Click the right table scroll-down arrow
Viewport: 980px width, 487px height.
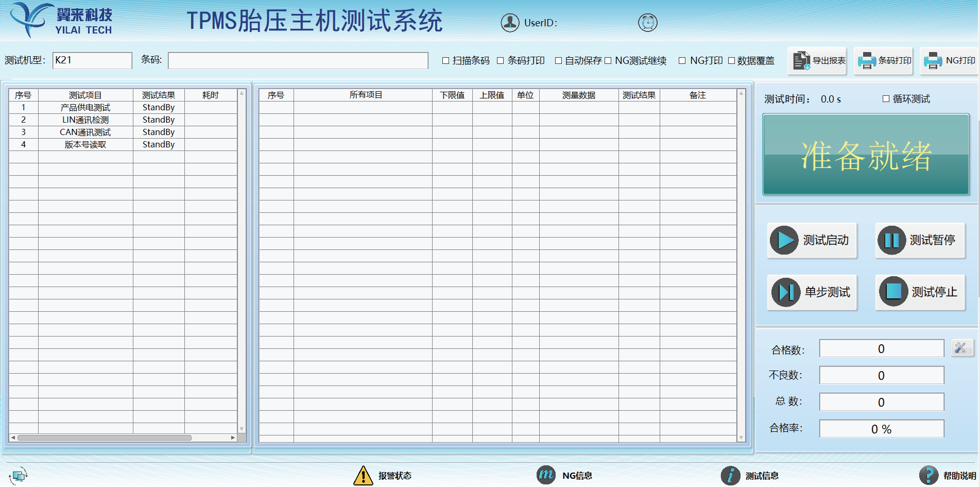point(741,438)
